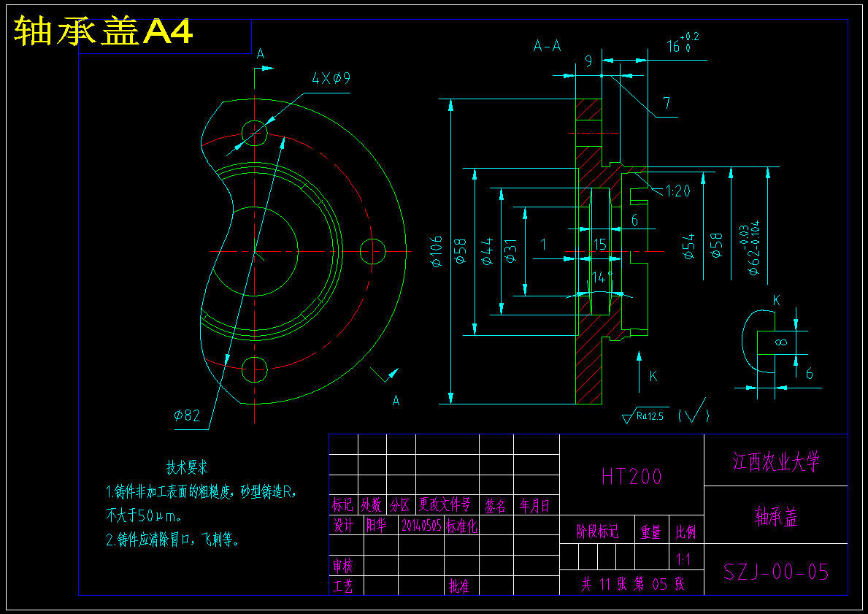The image size is (868, 614).
Task: Select the 重量 title block cell
Action: (x=651, y=532)
